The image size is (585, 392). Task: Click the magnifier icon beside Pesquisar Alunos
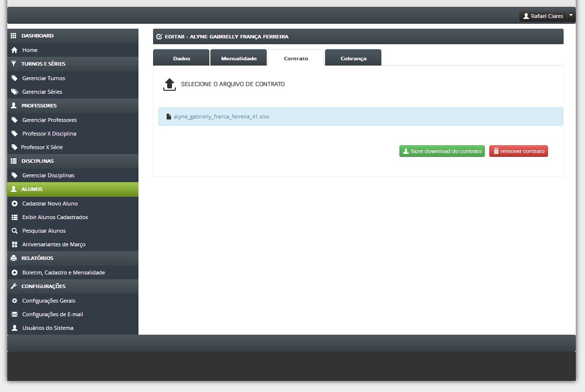[14, 231]
